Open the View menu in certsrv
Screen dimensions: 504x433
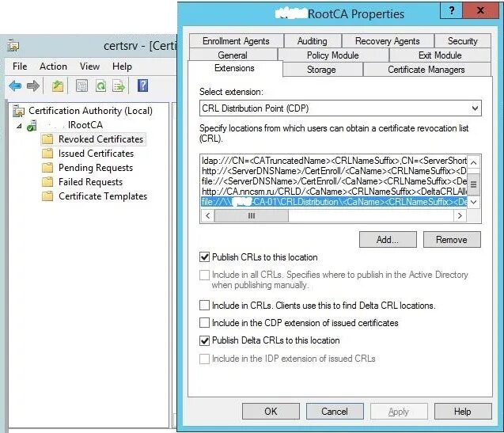coord(89,66)
